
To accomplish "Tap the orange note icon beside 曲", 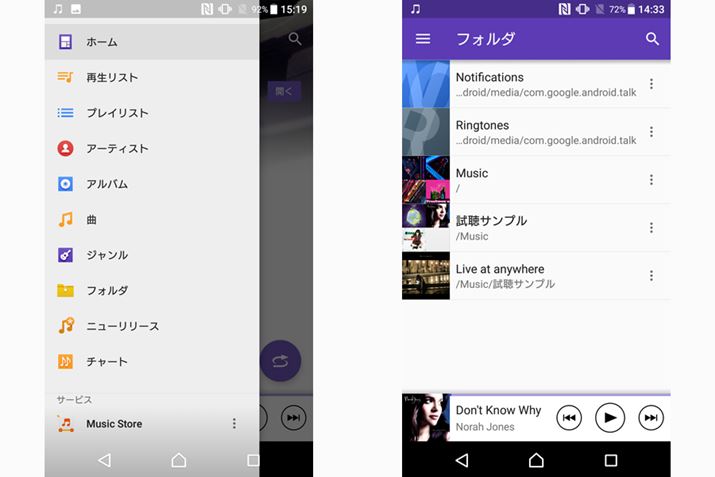I will [65, 220].
